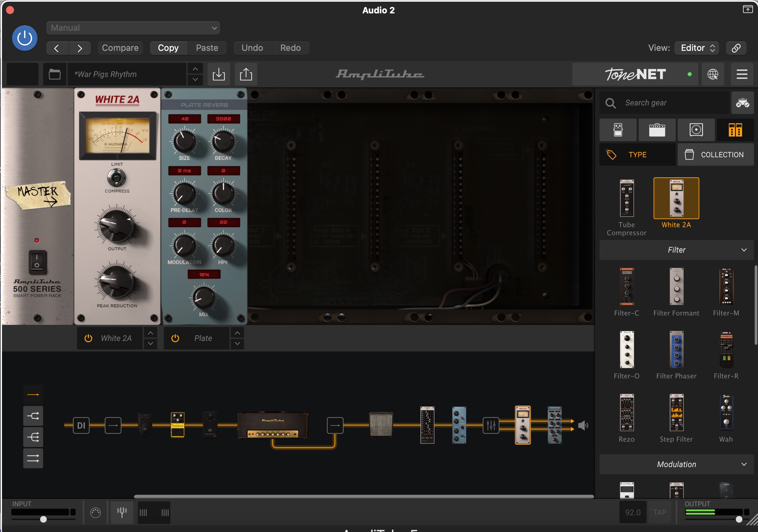Open the tuner icon in bottom bar

pos(122,512)
